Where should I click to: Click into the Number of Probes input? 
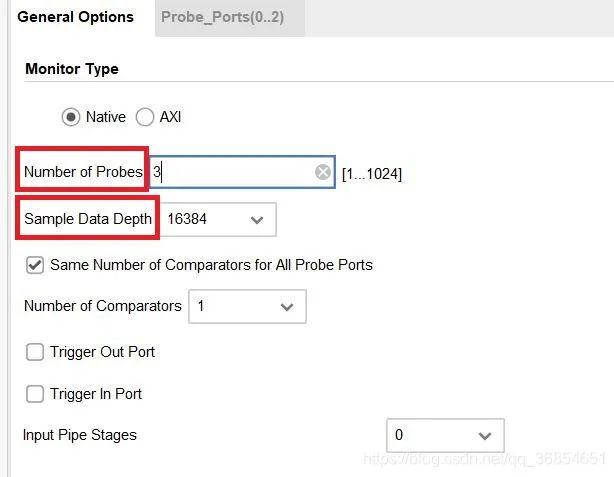click(x=235, y=172)
